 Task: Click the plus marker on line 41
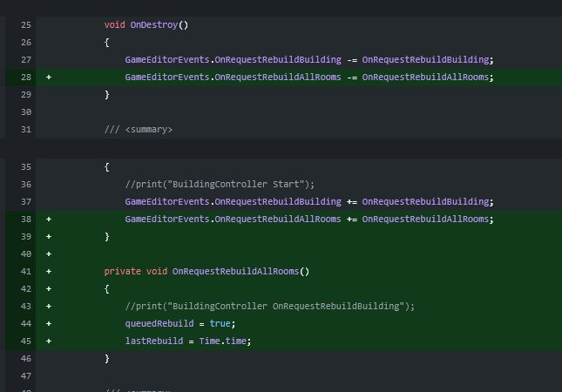click(x=49, y=271)
